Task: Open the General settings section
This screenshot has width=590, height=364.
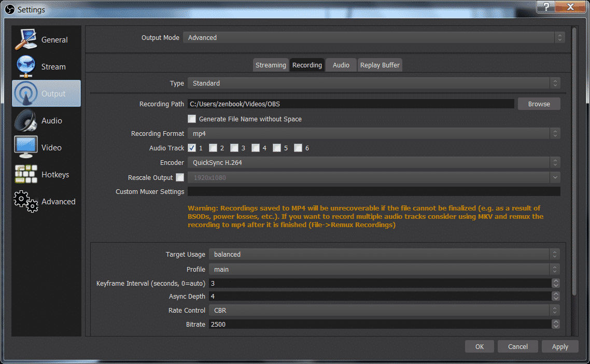Action: pos(46,39)
